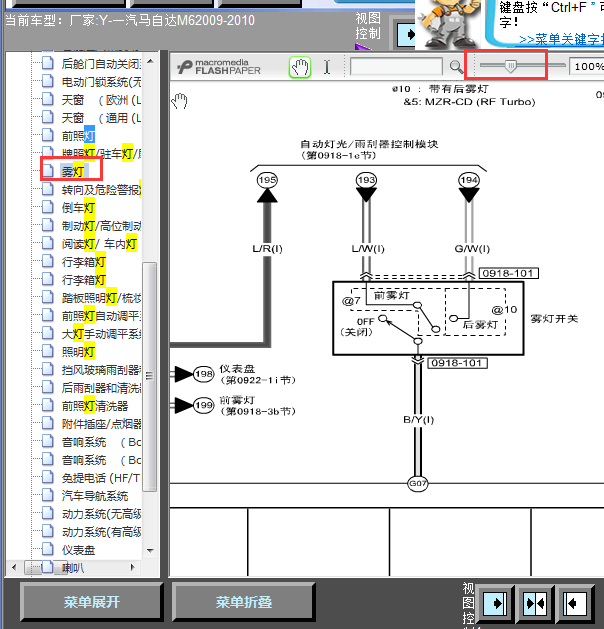Click the left-arrow view control button at bottom
Screen dimensions: 604x629
pos(576,603)
